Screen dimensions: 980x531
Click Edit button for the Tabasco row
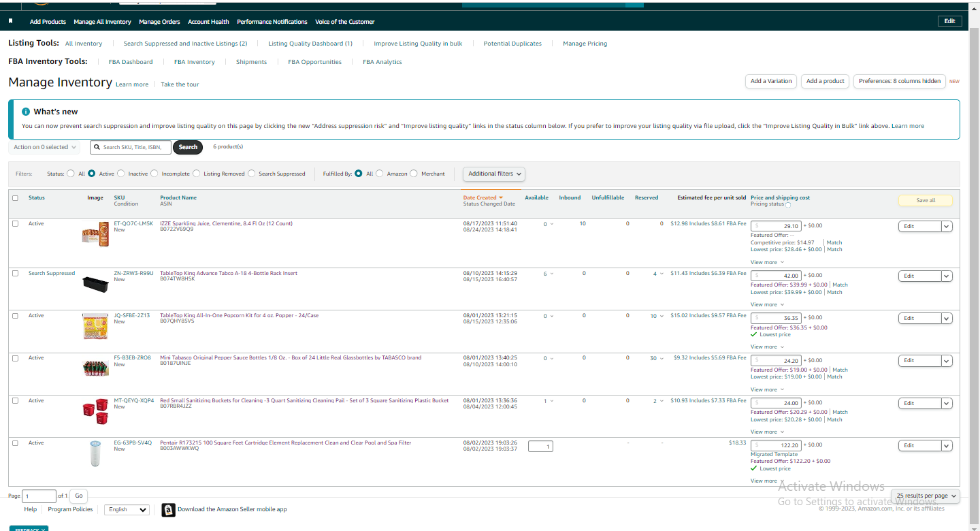[x=920, y=360]
